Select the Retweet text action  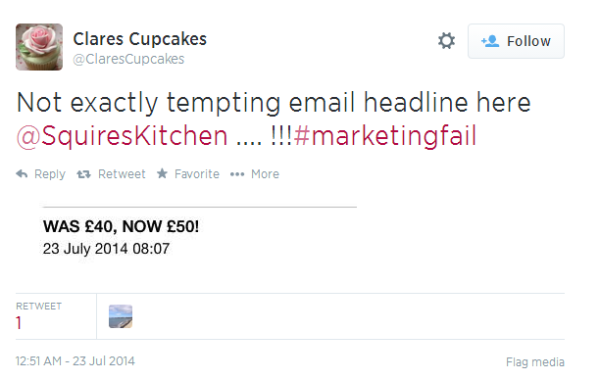122,174
